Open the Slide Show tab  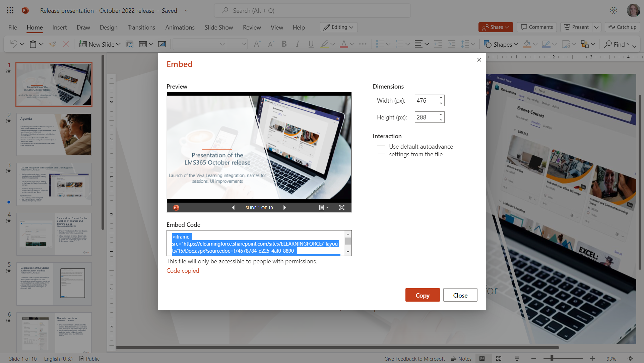pyautogui.click(x=218, y=28)
